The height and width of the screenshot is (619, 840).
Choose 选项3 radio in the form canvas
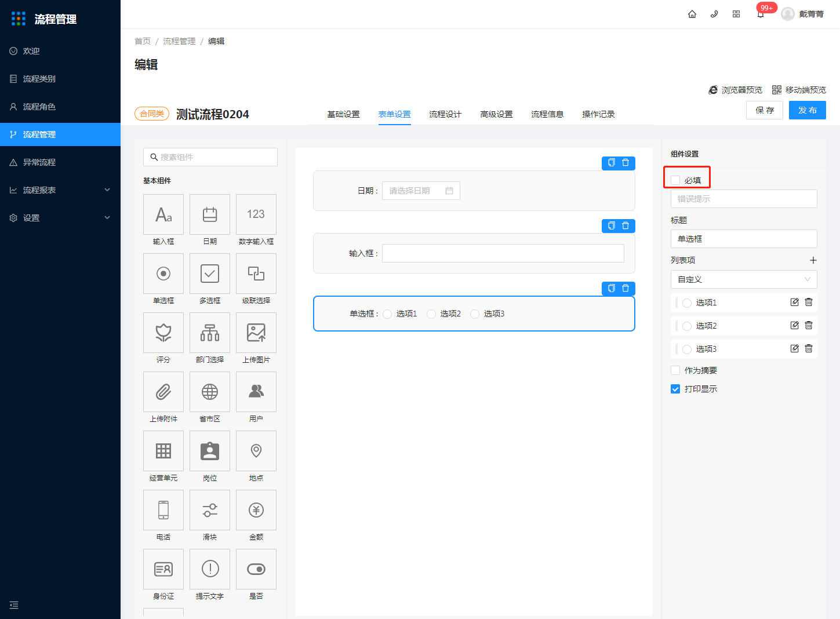pos(475,314)
